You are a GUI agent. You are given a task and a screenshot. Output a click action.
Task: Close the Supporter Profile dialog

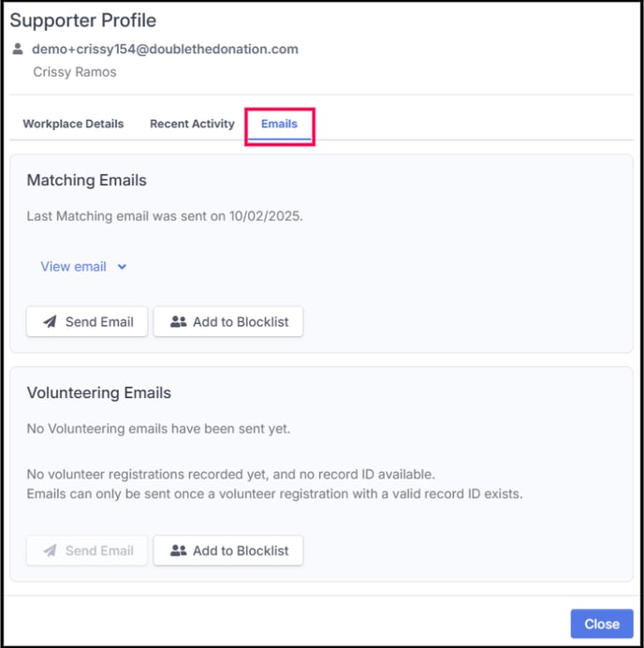click(x=601, y=624)
